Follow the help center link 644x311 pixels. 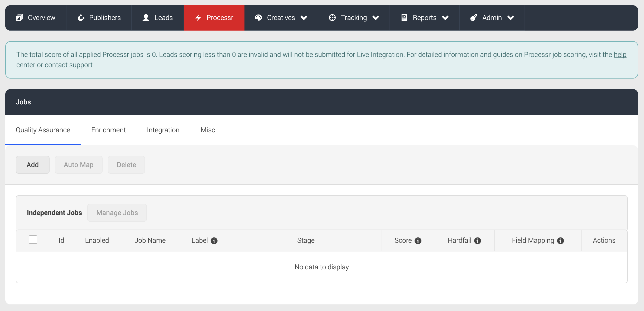[x=620, y=55]
